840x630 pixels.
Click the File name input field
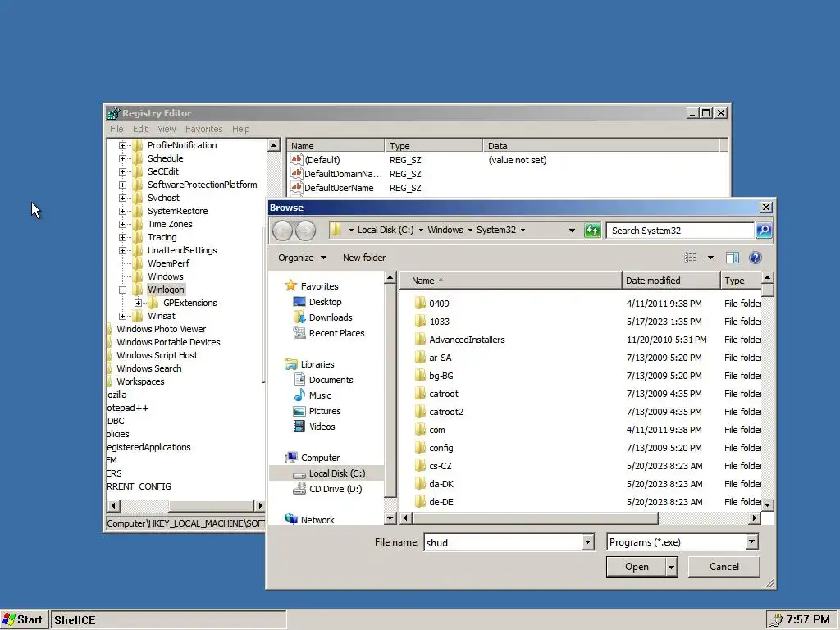tap(503, 542)
